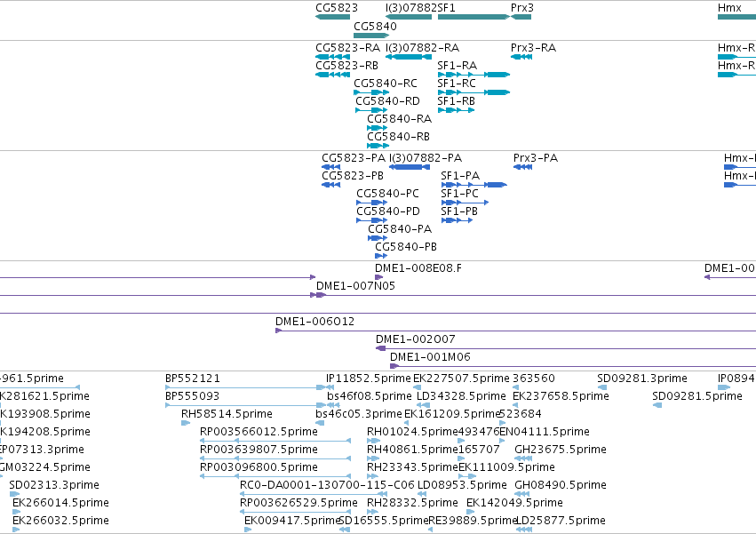This screenshot has height=534, width=756.
Task: Click the Prx3-RA transcript label
Action: tap(533, 48)
